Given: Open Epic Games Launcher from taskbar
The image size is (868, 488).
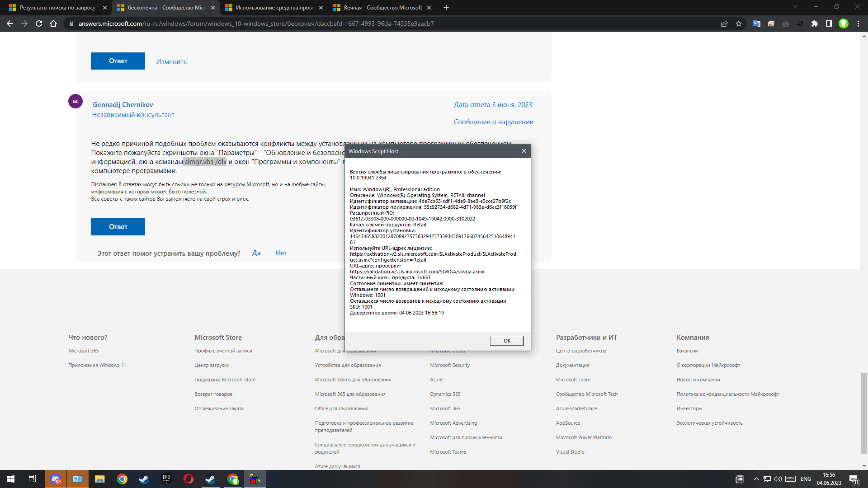Looking at the screenshot, I should click(166, 479).
